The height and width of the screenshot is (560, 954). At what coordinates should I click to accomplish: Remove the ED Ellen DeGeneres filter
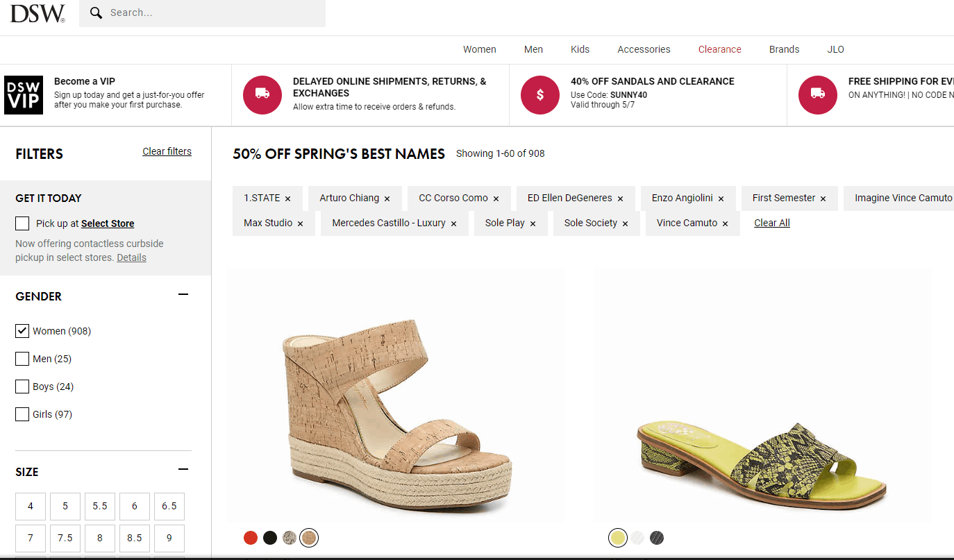click(620, 198)
